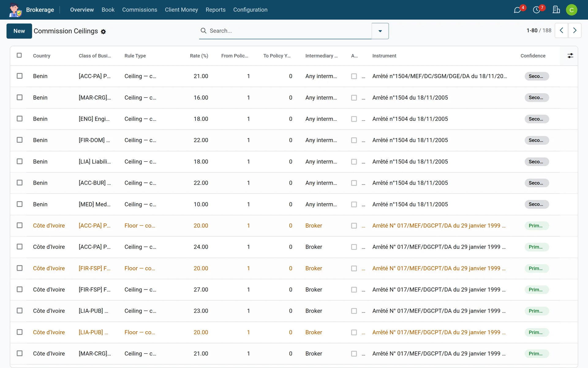Screen dimensions: 588x368
Task: Sort by the Country column header
Action: pos(42,56)
